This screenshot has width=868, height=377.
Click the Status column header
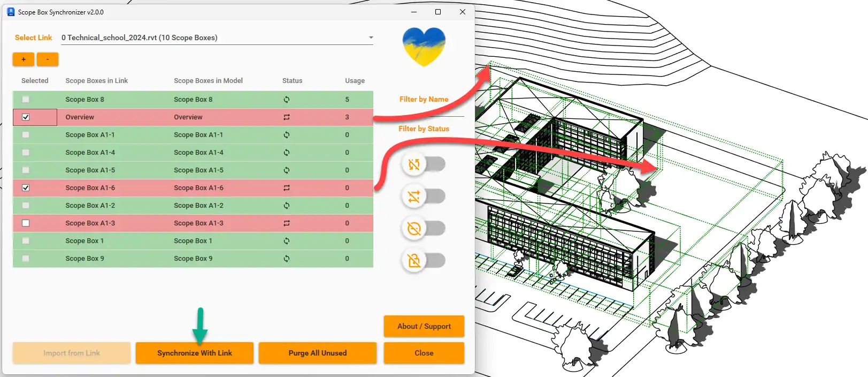[x=292, y=81]
